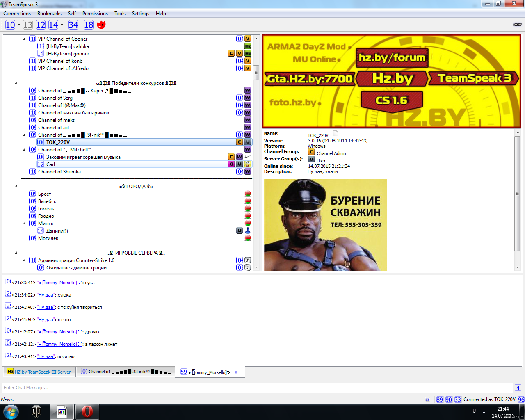Image resolution: width=525 pixels, height=420 pixels.
Task: Click the green Hz badge on cahbka row
Action: [x=248, y=46]
